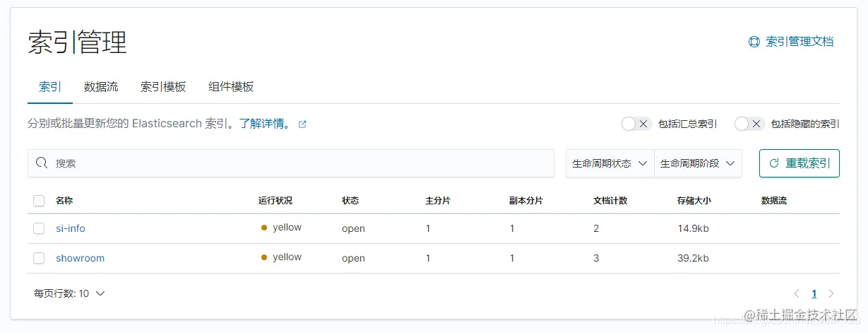This screenshot has width=868, height=333.
Task: Click the 39.2kb storage size cell
Action: [693, 258]
